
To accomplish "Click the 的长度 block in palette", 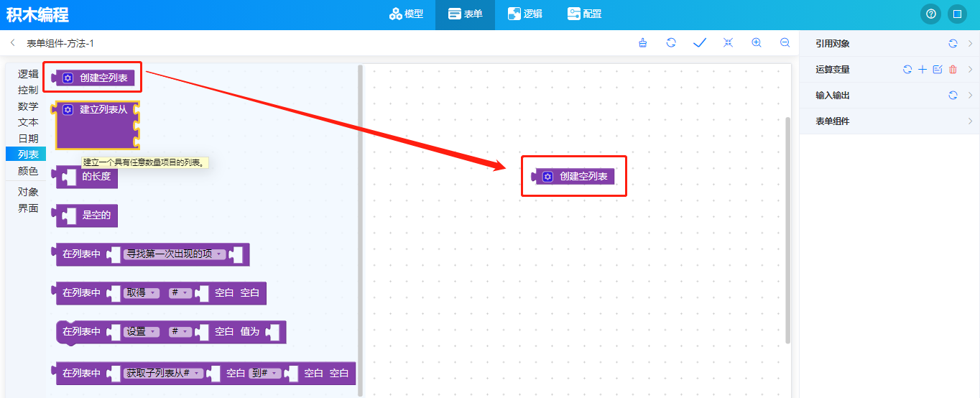I will tap(86, 176).
